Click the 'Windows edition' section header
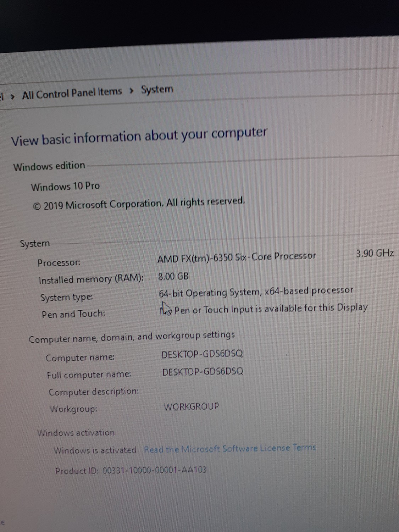Image resolution: width=399 pixels, height=532 pixels. pyautogui.click(x=49, y=166)
